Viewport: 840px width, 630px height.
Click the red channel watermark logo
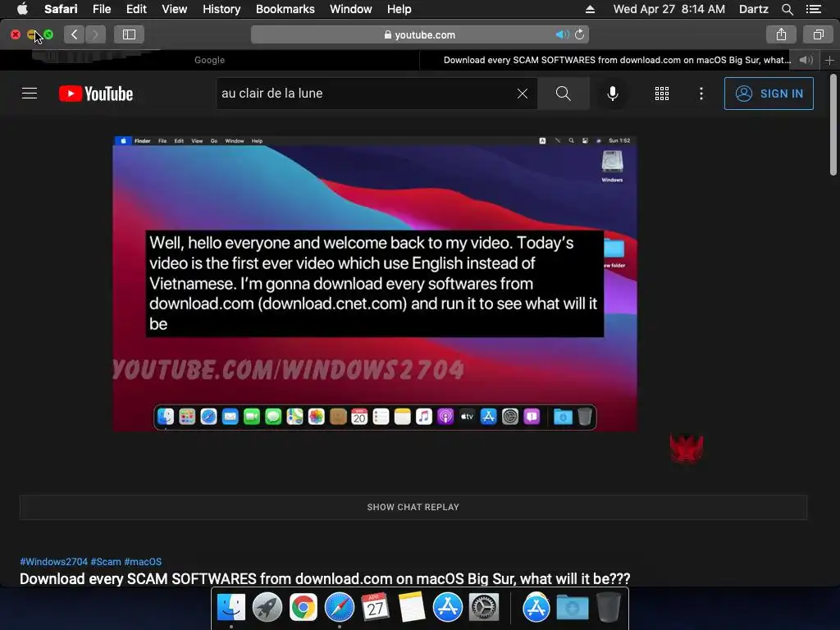tap(687, 449)
